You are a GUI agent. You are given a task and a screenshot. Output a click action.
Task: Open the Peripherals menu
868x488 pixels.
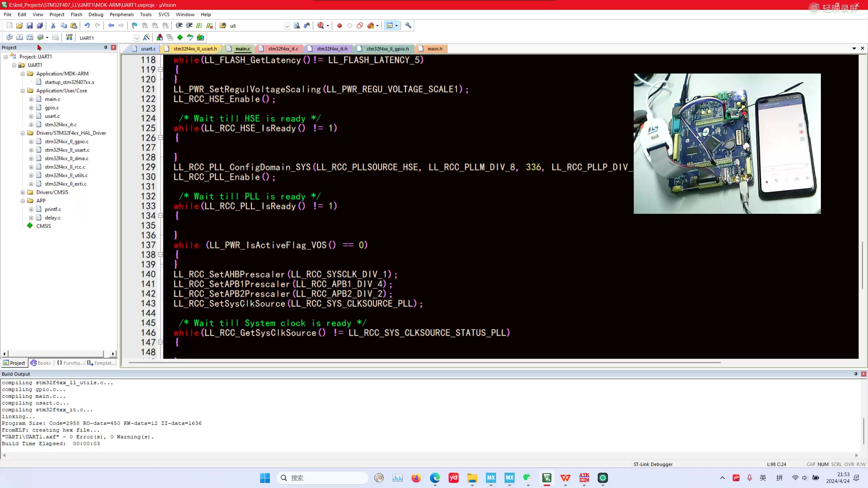click(x=121, y=15)
